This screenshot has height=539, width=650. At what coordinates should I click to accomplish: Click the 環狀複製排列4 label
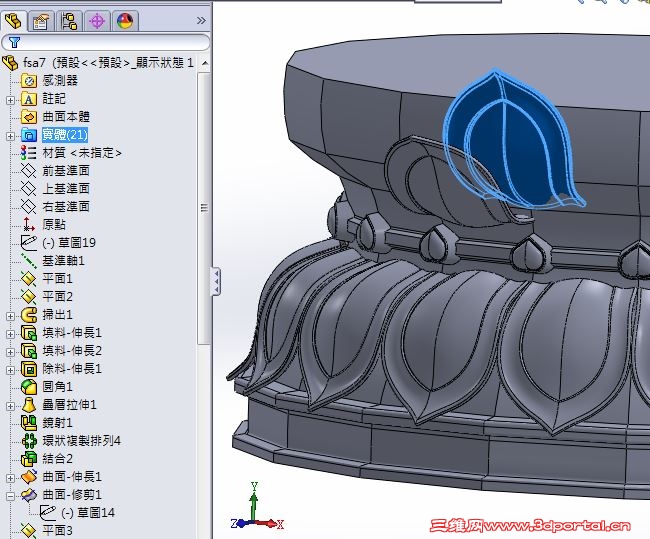coord(81,441)
